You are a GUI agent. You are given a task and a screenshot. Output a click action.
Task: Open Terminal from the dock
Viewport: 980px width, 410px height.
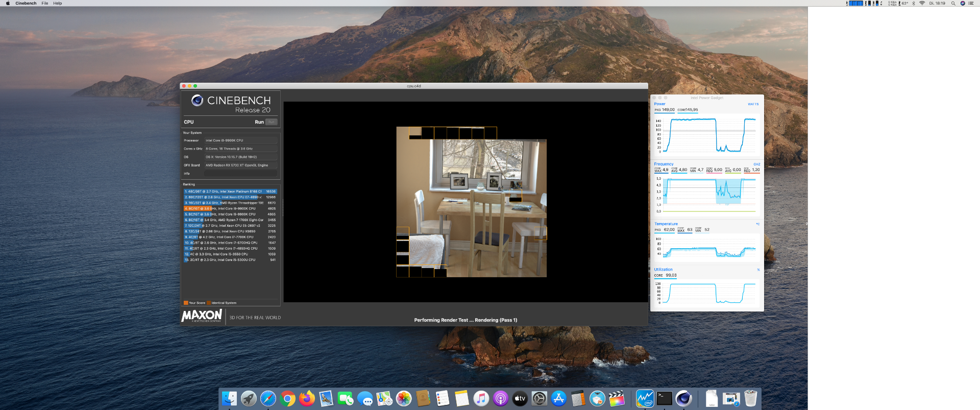pos(665,398)
